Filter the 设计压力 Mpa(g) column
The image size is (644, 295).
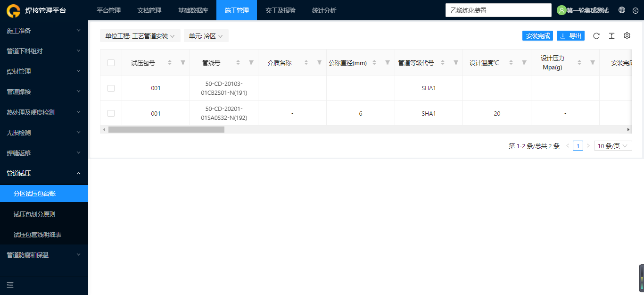(x=593, y=62)
